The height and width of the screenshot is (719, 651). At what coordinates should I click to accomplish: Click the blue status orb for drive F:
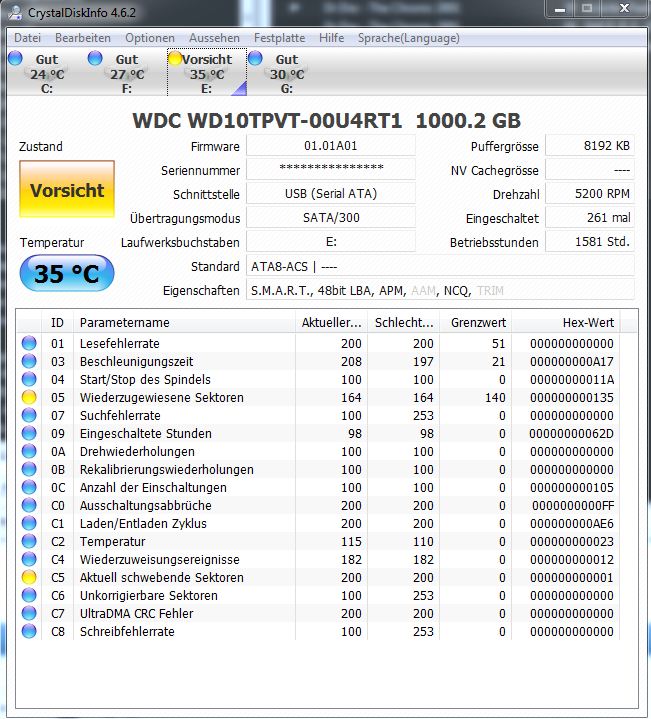[95, 58]
